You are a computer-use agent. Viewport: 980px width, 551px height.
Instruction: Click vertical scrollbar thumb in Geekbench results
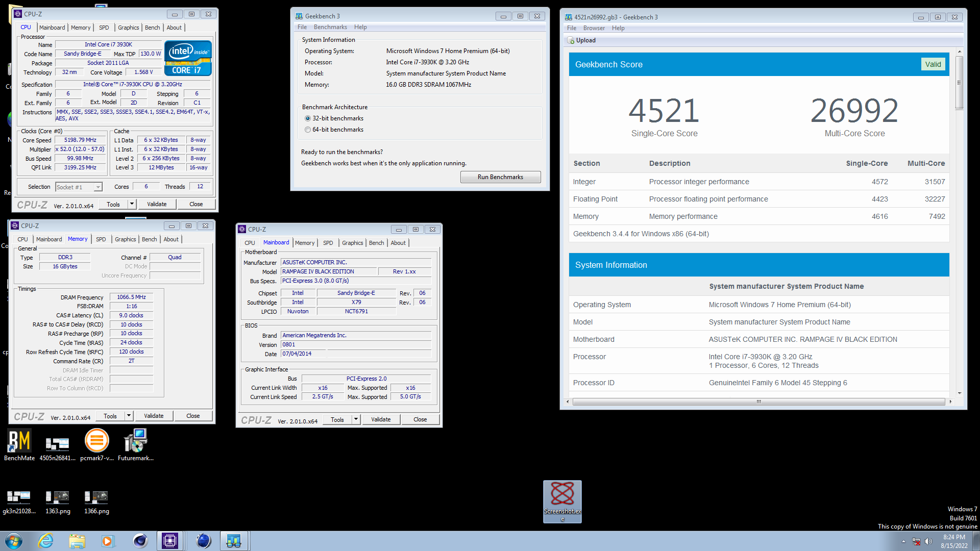959,82
